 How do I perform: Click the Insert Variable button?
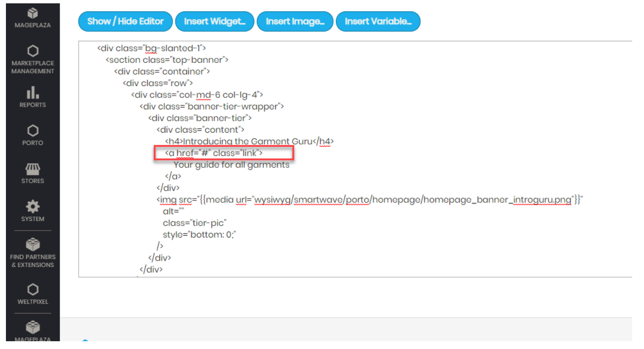click(378, 21)
